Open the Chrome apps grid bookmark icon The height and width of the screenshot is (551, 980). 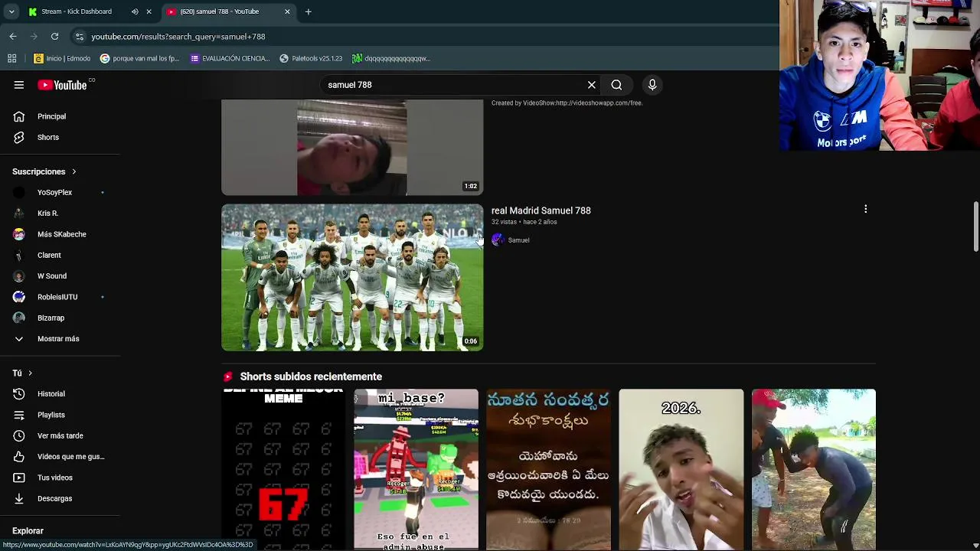pyautogui.click(x=11, y=58)
